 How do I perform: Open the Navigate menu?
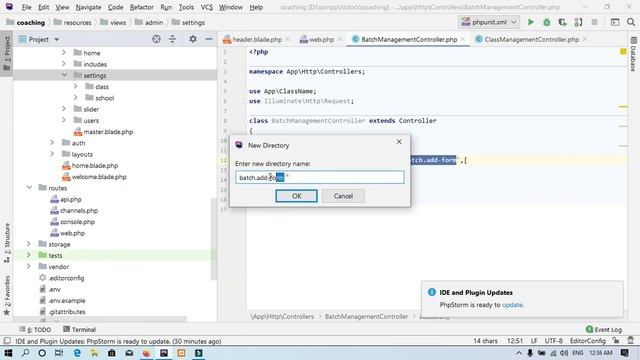[88, 7]
